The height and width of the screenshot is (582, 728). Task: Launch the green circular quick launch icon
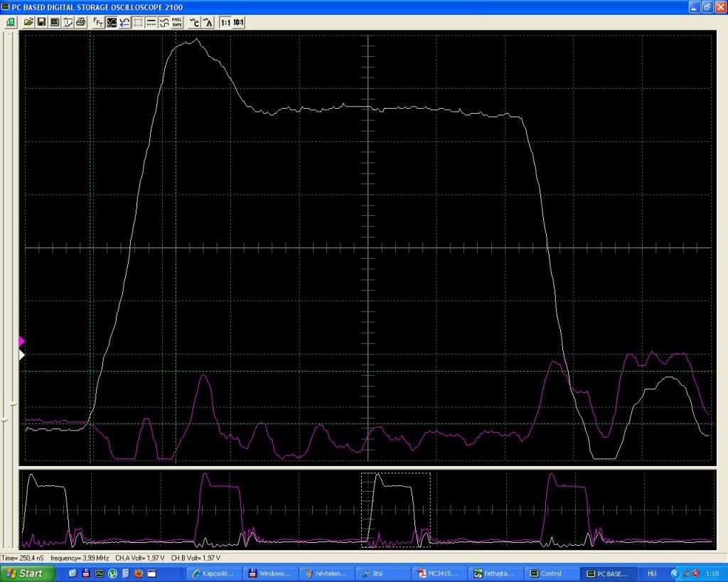pyautogui.click(x=112, y=573)
